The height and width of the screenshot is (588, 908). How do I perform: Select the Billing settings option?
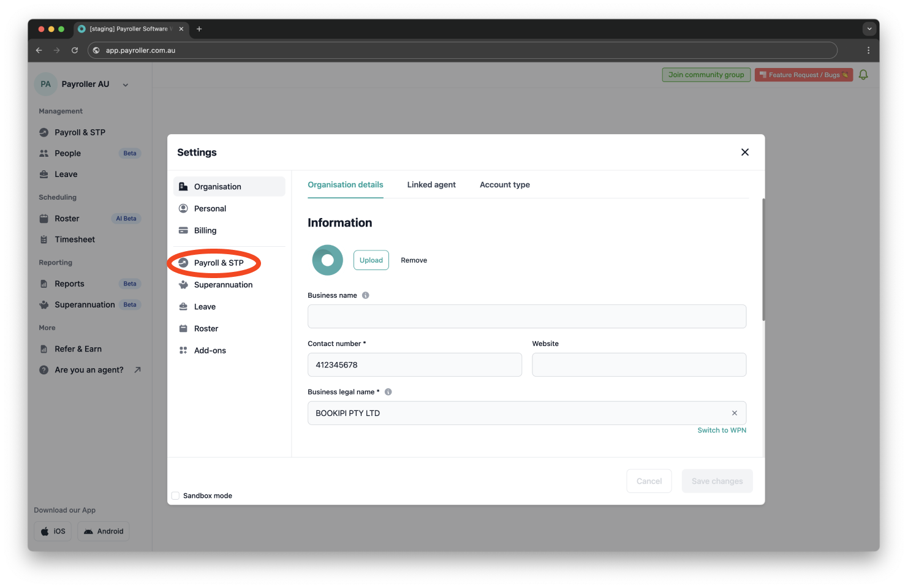pyautogui.click(x=205, y=230)
